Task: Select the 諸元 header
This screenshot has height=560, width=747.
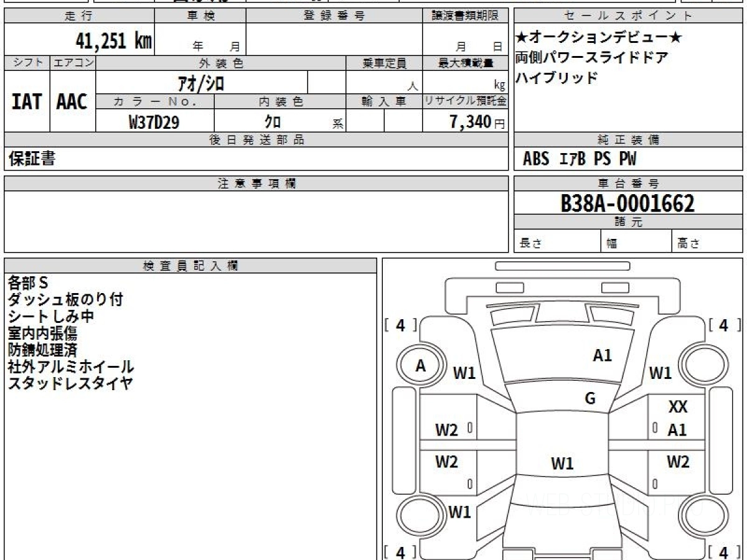Action: click(x=628, y=222)
